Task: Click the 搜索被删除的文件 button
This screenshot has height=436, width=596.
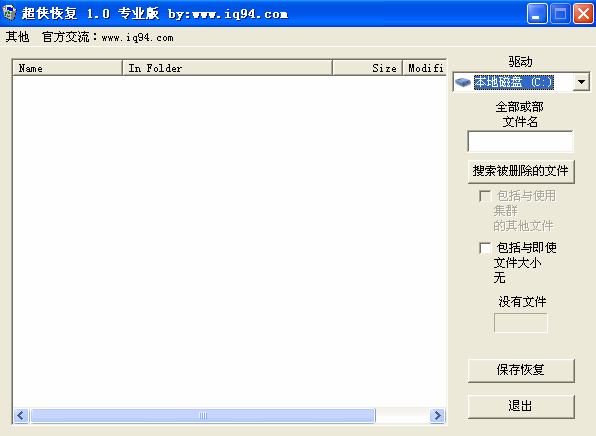Action: pos(521,171)
